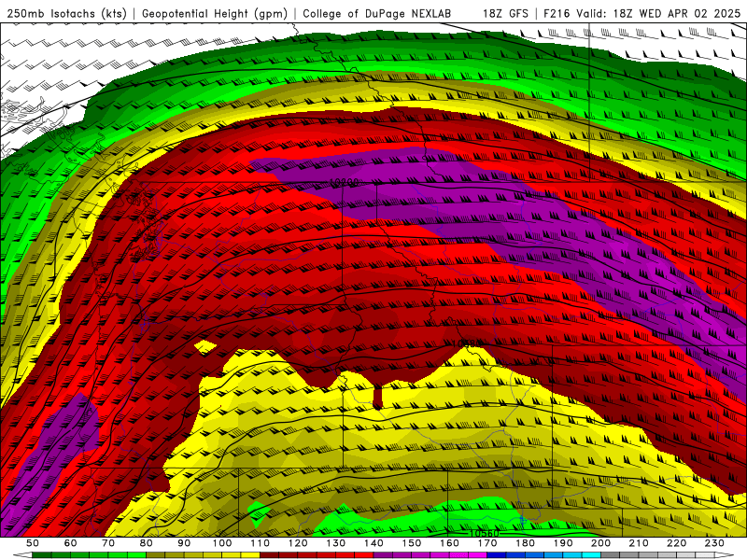Pick the cyan swatch left of 200
Viewport: 747px width, 560px height.
coord(591,555)
